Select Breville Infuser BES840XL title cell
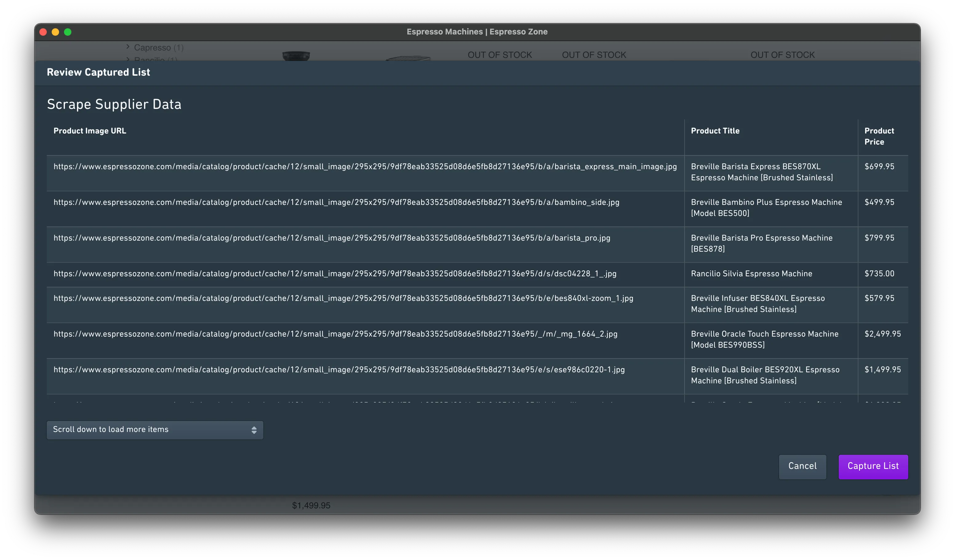Viewport: 955px width, 560px height. click(771, 304)
